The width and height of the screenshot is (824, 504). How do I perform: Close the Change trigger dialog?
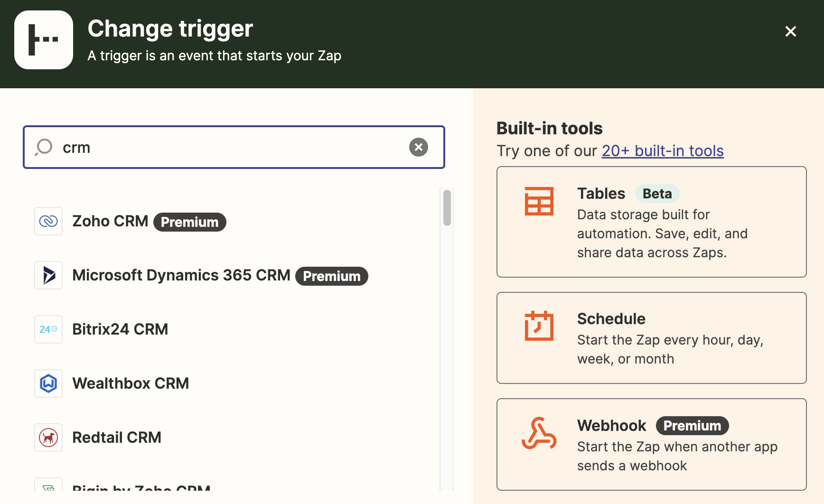click(790, 31)
